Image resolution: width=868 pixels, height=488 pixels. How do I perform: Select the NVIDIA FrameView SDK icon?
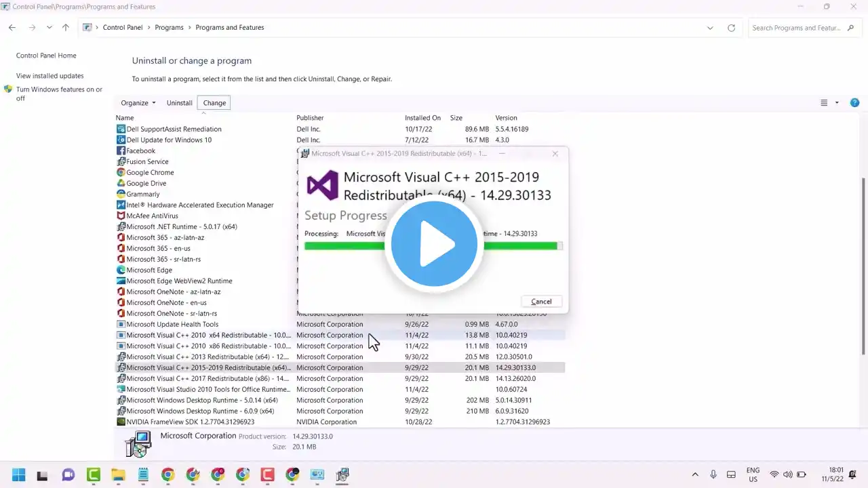tap(121, 422)
